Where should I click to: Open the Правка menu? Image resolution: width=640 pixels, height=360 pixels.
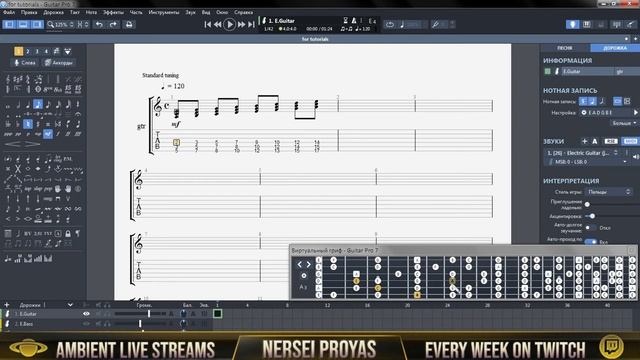pyautogui.click(x=29, y=12)
